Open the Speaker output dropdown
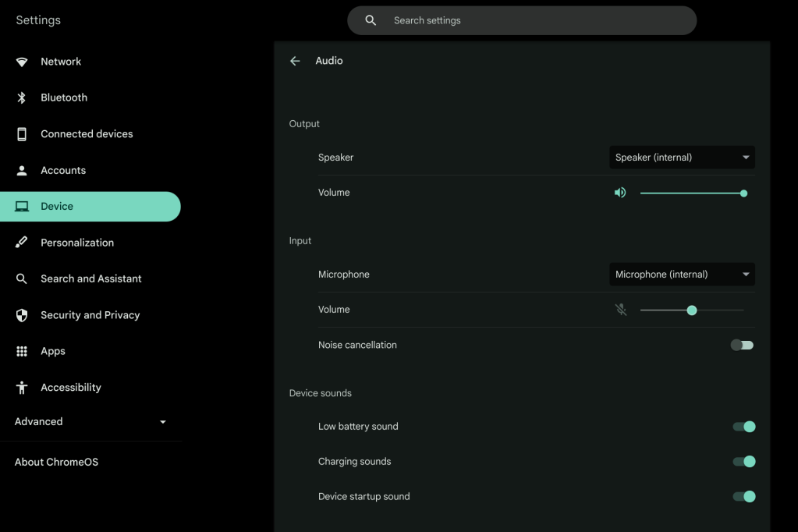Image resolution: width=798 pixels, height=532 pixels. (x=681, y=157)
